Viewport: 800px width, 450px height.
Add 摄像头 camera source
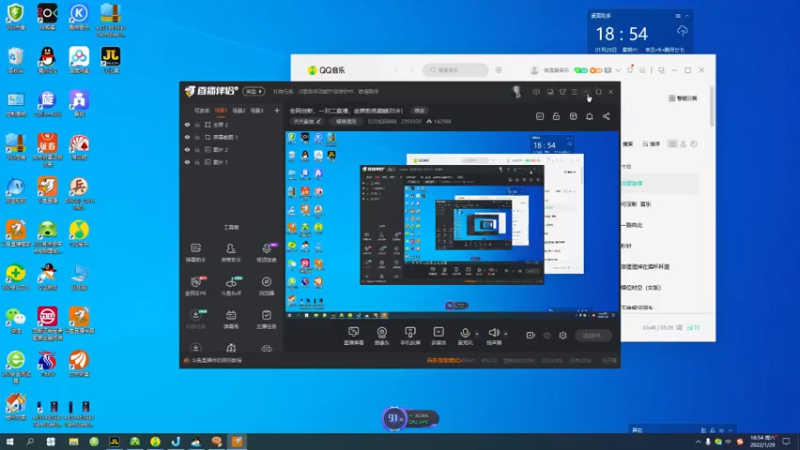point(382,336)
